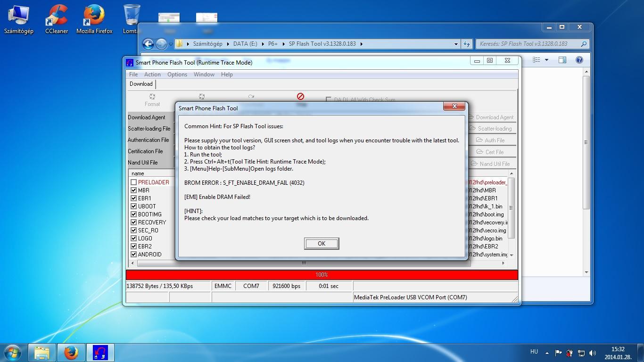Open the Explorer address bar history dropdown

coord(456,44)
